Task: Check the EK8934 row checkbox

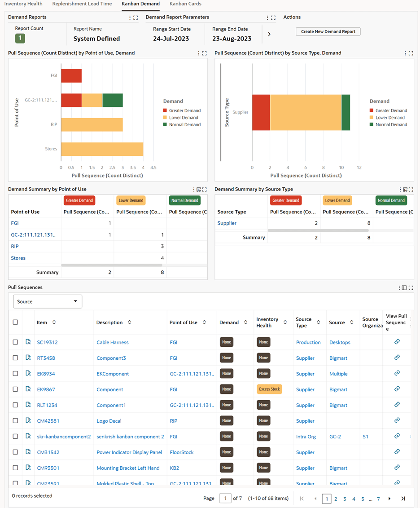Action: tap(15, 374)
